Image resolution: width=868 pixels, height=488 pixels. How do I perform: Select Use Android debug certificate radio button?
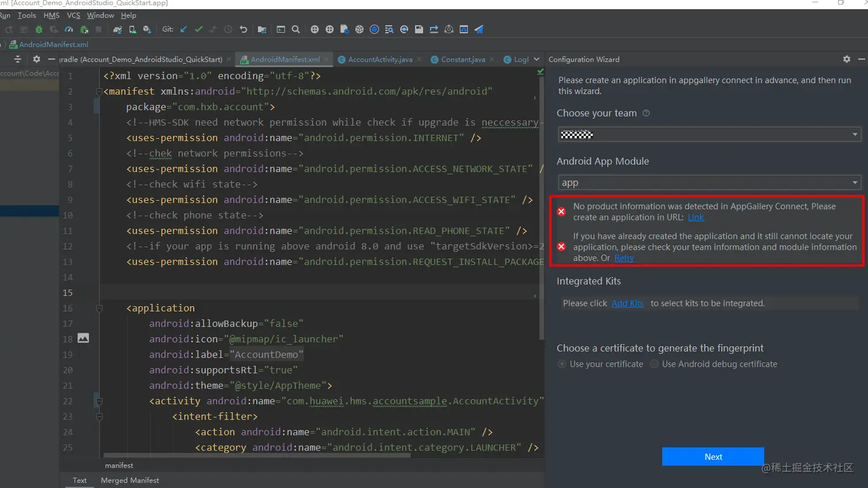point(654,364)
